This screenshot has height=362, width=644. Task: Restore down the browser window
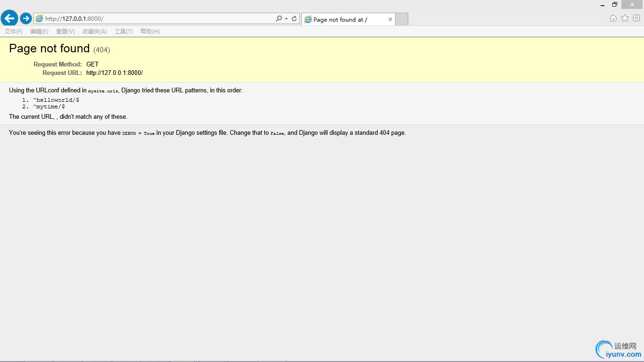pos(615,5)
